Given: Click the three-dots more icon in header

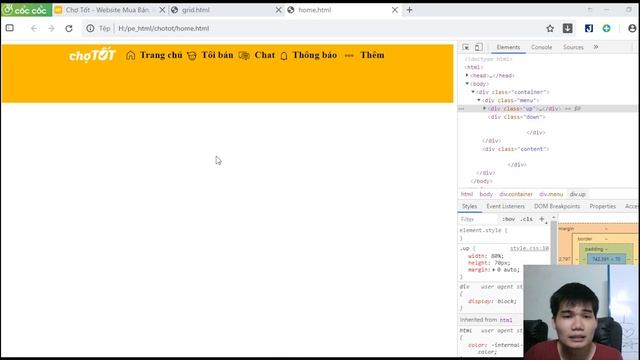Looking at the screenshot, I should [349, 56].
